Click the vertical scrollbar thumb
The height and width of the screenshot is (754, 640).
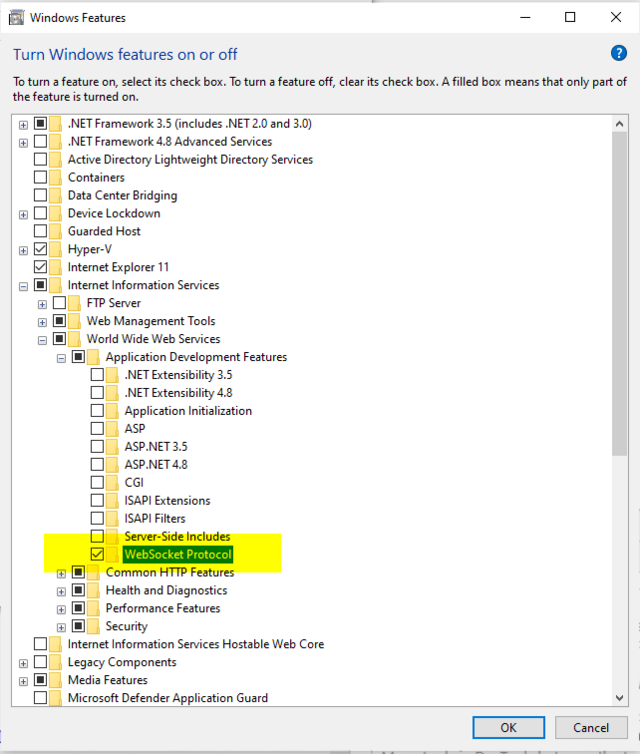click(x=619, y=294)
